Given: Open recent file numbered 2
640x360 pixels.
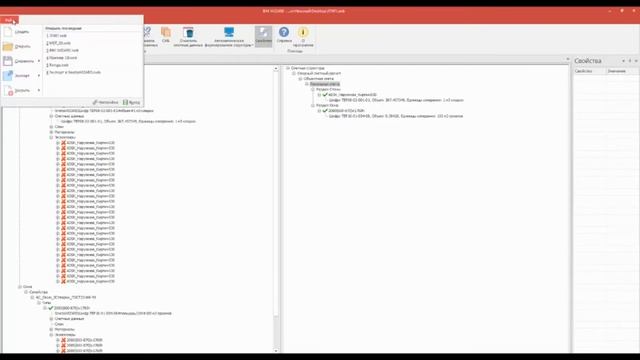Looking at the screenshot, I should (x=58, y=43).
